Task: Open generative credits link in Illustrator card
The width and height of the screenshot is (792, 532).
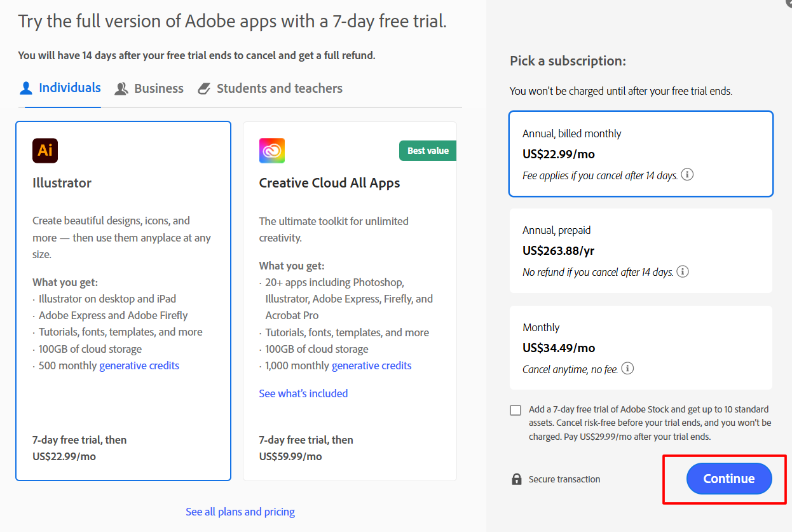Action: point(139,365)
